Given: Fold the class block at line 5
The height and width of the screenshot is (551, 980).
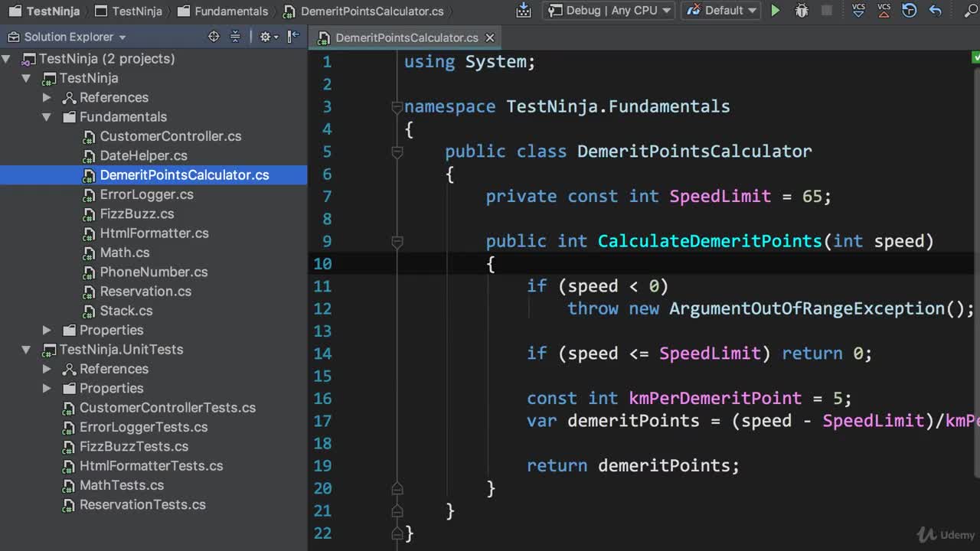Looking at the screenshot, I should pos(397,152).
